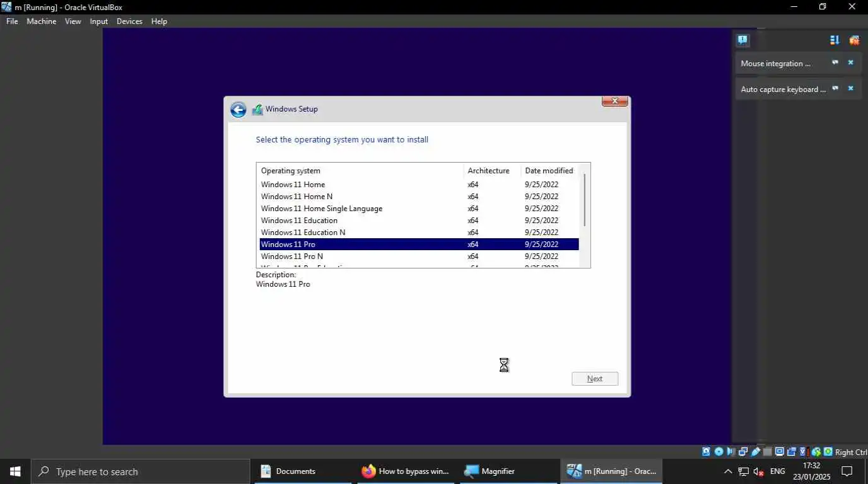This screenshot has width=868, height=484.
Task: Select Windows 11 Education N
Action: (x=419, y=233)
